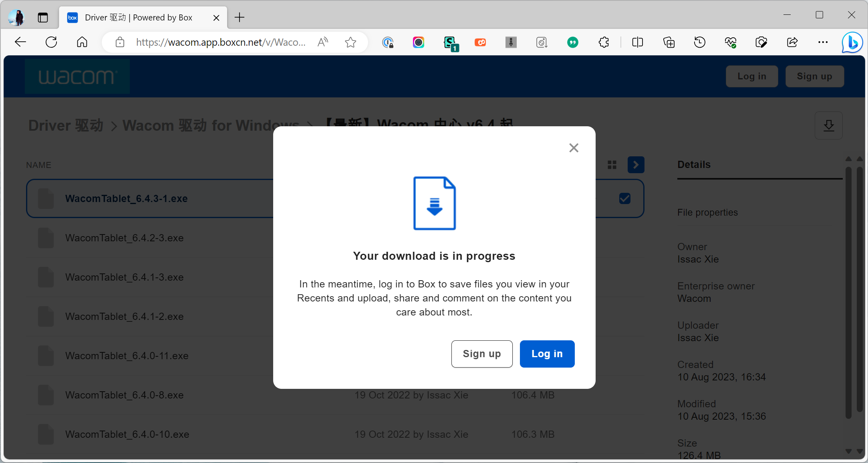Refresh the page
Screen dimensions: 868x463
pos(51,42)
